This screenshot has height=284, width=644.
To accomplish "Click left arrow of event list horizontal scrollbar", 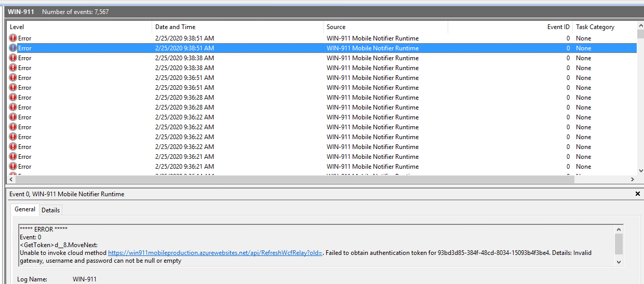I will point(11,180).
